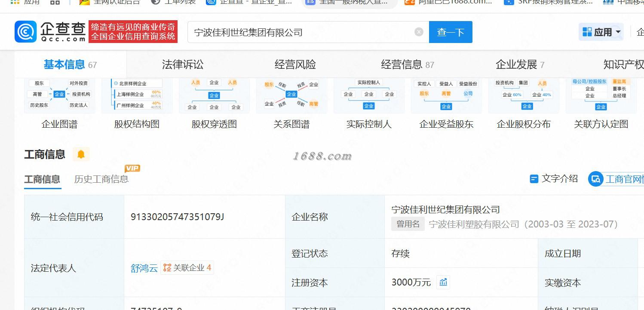Click the 关联企业 4 badge
The height and width of the screenshot is (310, 644).
(187, 268)
